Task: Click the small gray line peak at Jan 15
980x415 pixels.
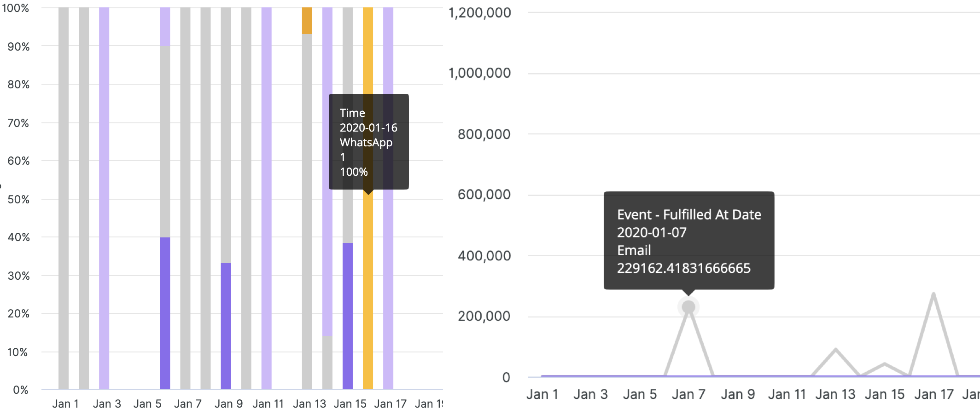Action: pyautogui.click(x=885, y=364)
